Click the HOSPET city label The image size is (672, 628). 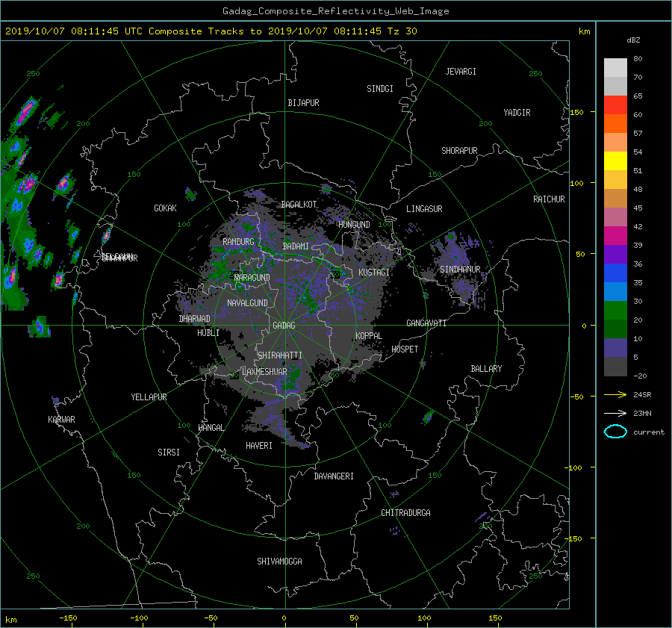click(x=405, y=349)
